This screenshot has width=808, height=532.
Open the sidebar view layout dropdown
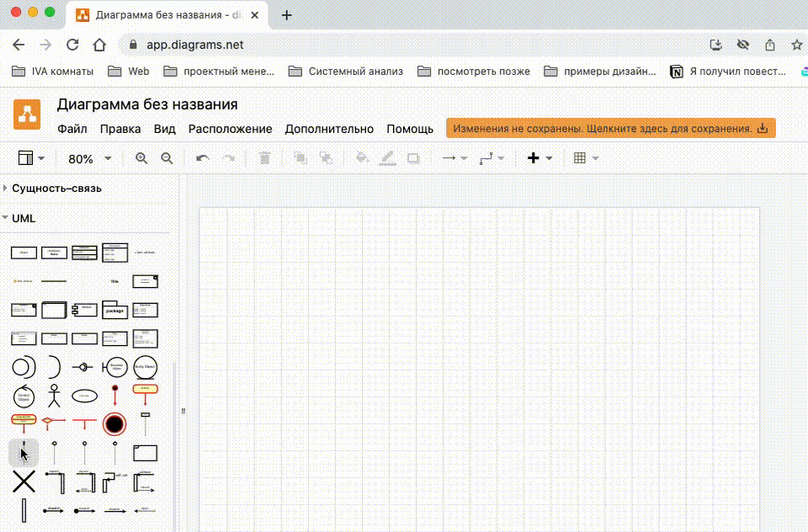[31, 158]
